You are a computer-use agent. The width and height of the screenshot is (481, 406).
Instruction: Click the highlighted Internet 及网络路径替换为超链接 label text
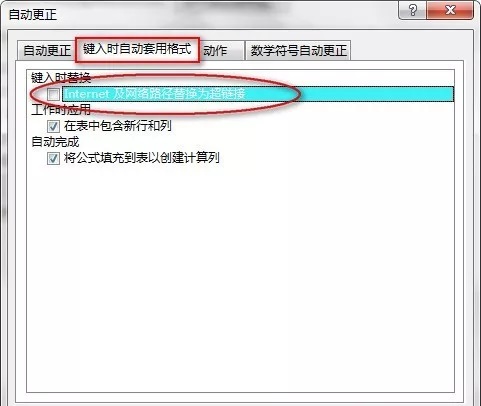tap(155, 94)
